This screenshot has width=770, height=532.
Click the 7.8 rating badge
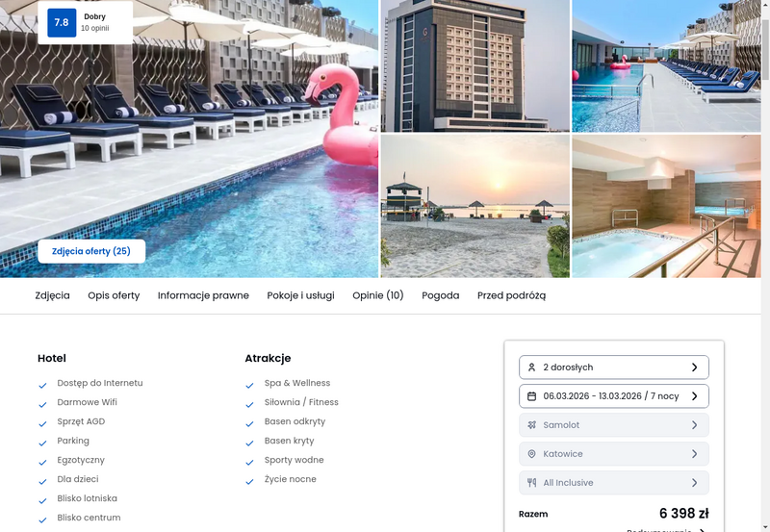62,22
